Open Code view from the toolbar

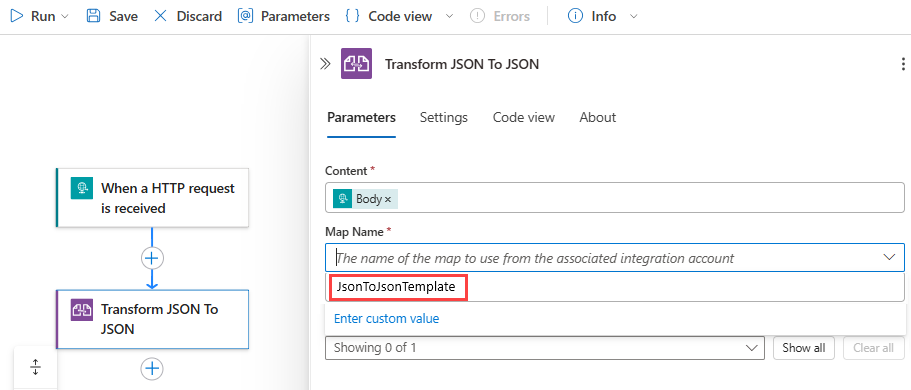click(x=388, y=16)
